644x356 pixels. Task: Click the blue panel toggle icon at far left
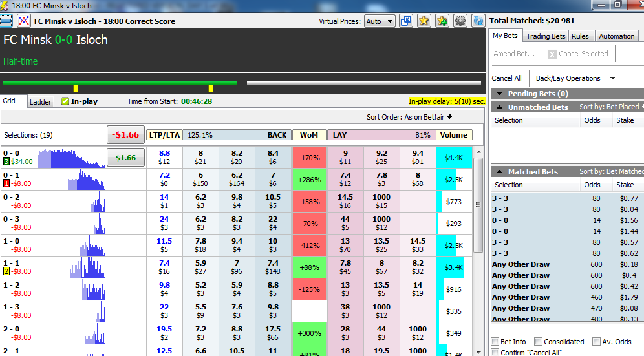(6, 21)
